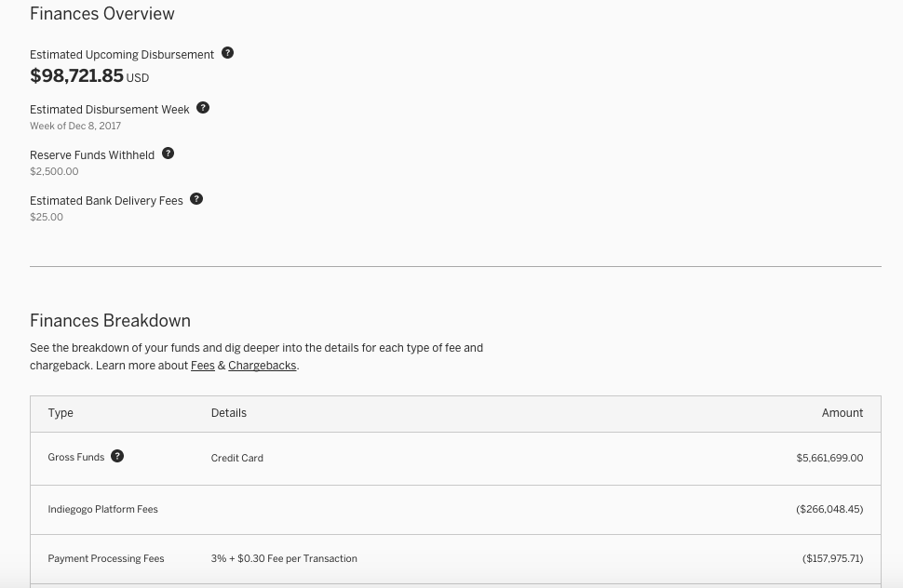Select the Payment Processing Fees row
The image size is (903, 588).
455,558
